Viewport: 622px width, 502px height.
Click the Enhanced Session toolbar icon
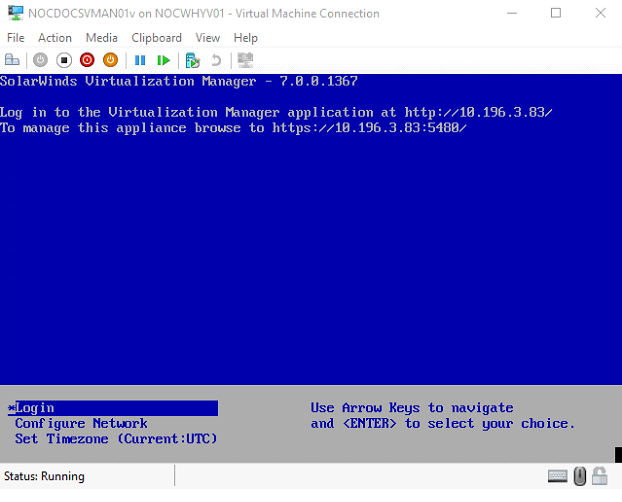245,60
